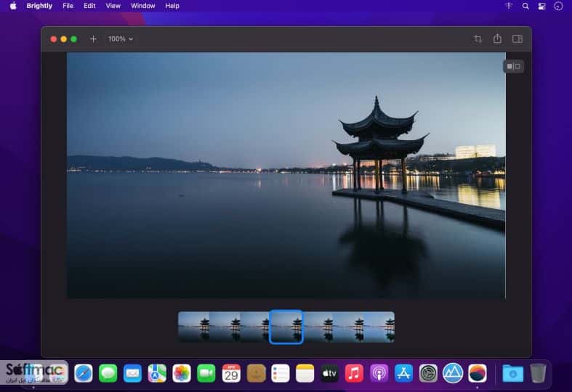The image size is (572, 392).
Task: Open the View menu
Action: (113, 6)
